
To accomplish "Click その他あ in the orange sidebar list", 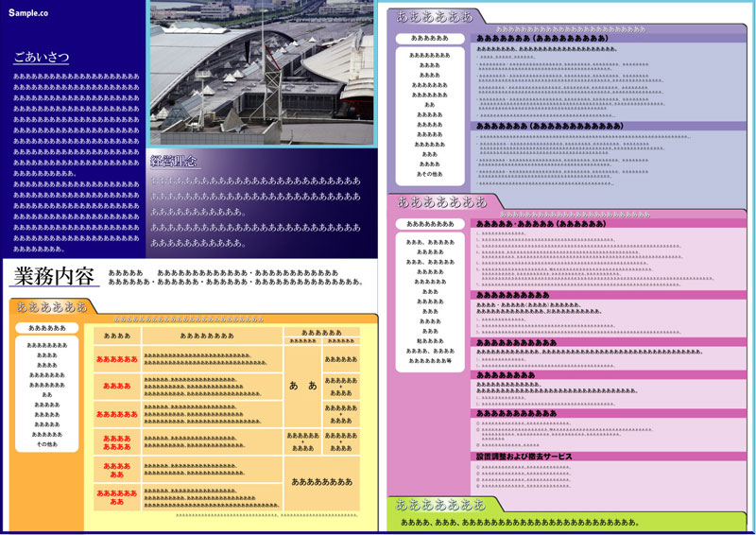I will coord(47,444).
